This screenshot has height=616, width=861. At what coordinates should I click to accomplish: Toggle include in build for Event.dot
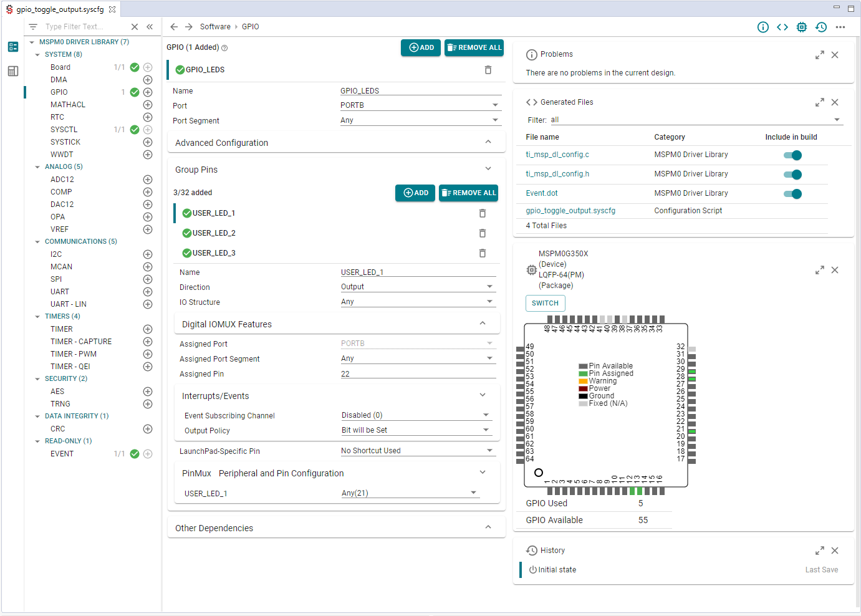pos(792,194)
